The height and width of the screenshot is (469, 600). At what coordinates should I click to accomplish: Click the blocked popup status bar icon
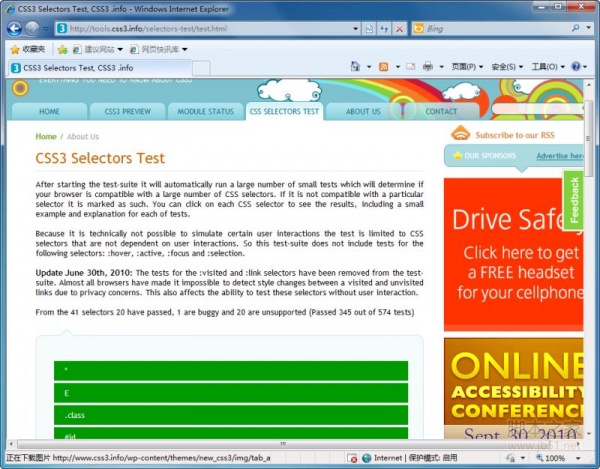(352, 458)
